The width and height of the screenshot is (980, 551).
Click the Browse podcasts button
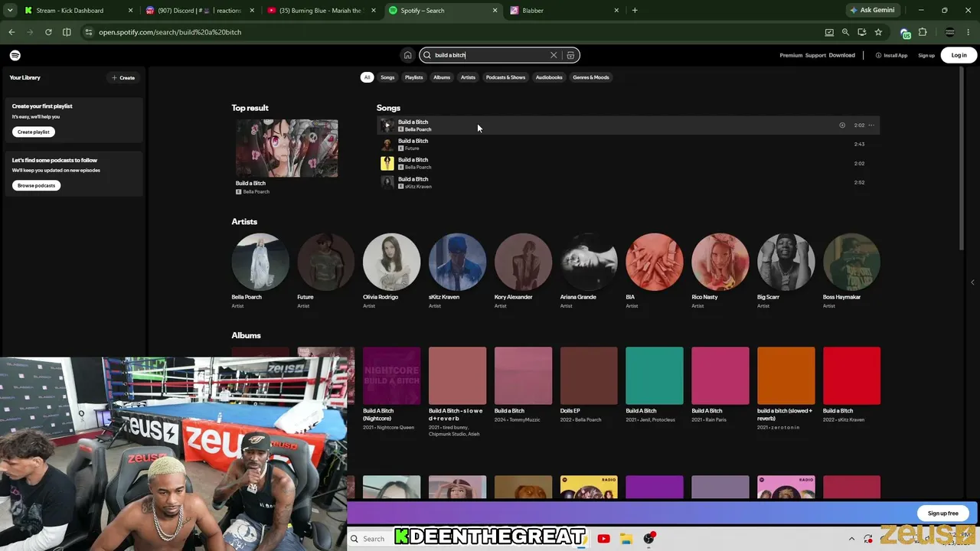coord(37,185)
